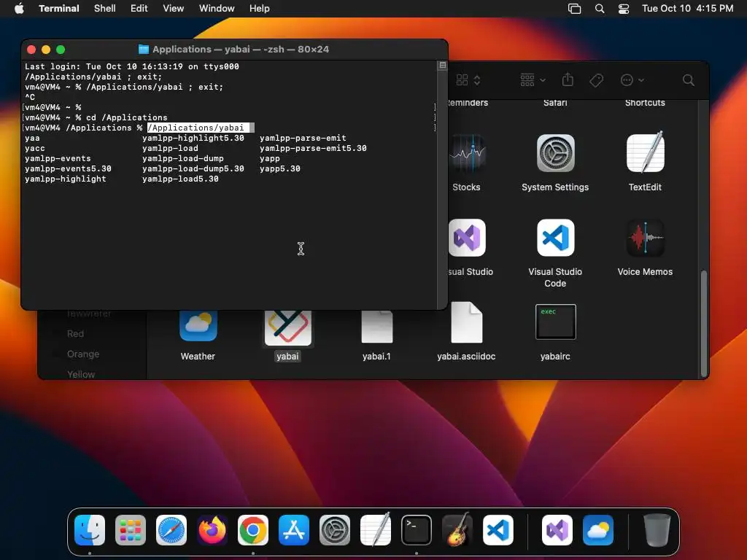Click the date and time in menu bar

[x=687, y=8]
